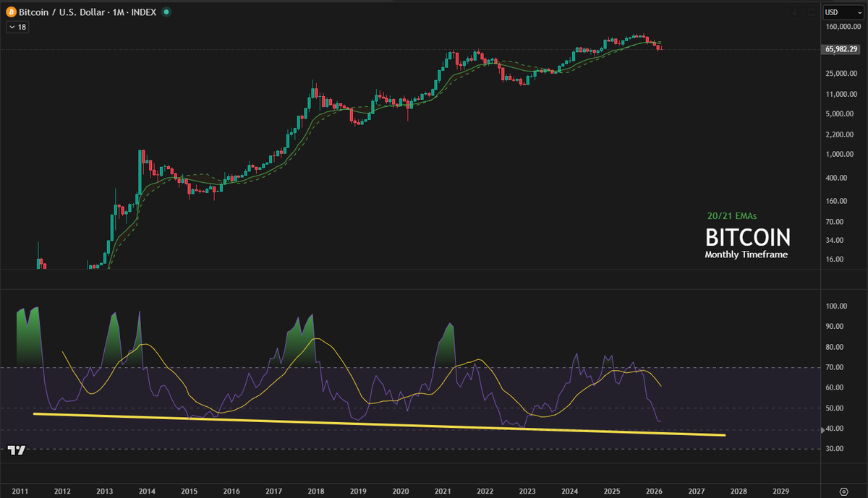
Task: Click the Monthly Timeframe annotation text
Action: pos(746,254)
